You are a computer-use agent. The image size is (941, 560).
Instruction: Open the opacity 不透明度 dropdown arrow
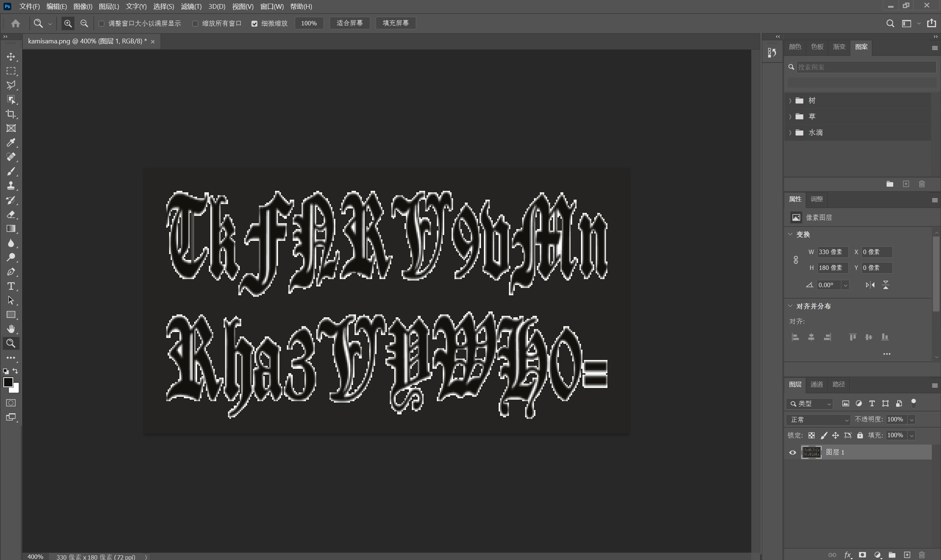point(912,419)
